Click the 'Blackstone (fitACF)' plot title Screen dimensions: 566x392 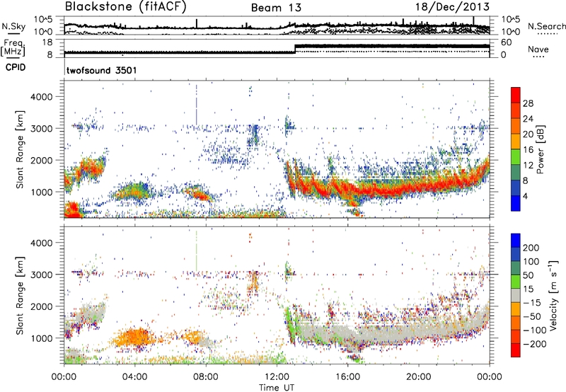point(126,6)
